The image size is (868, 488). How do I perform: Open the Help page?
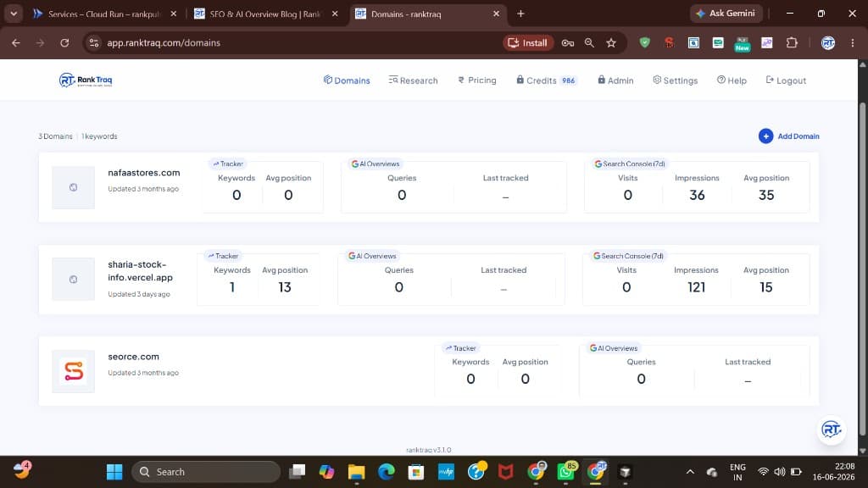point(732,80)
